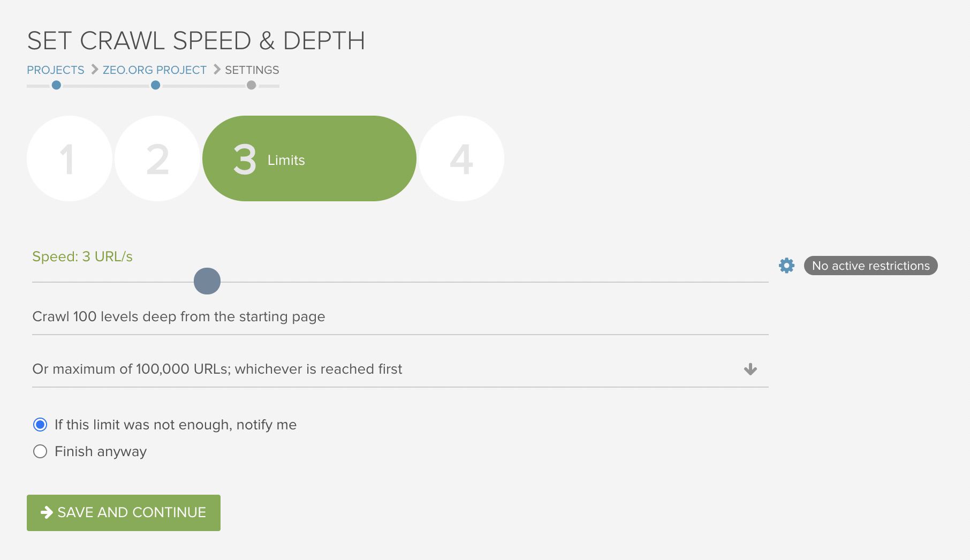Viewport: 970px width, 560px height.
Task: Open the maximum of 100,000 URLs dropdown
Action: [400, 369]
